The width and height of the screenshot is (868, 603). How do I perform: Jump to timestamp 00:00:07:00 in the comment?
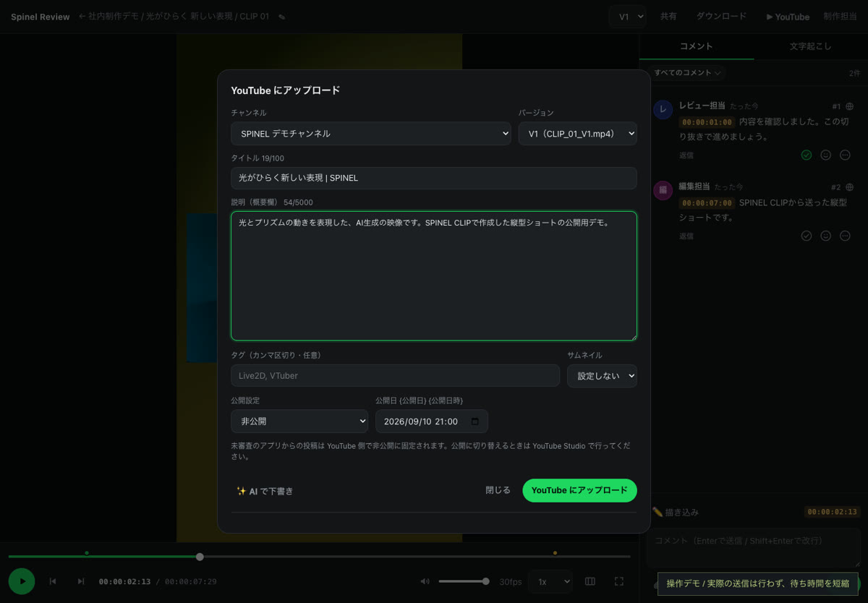pos(707,203)
